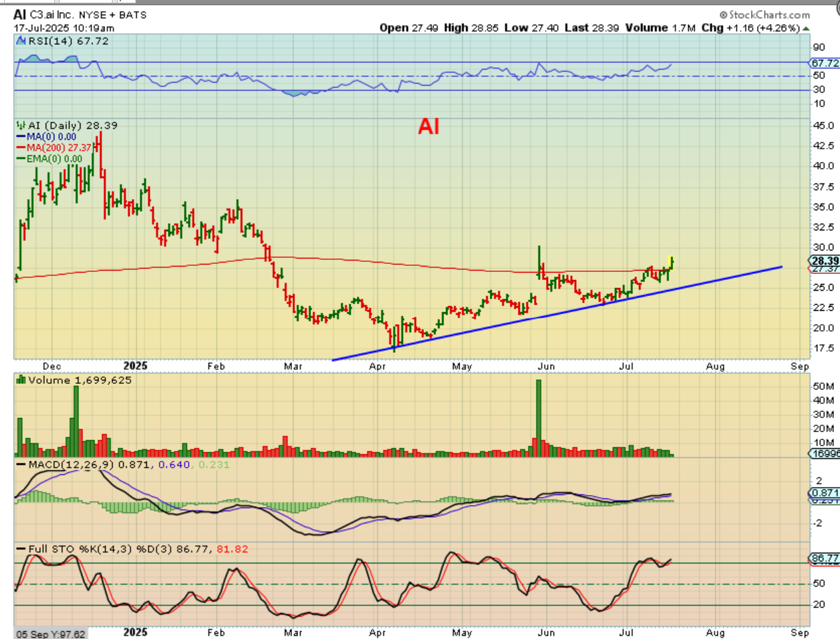Viewport: 840px width, 639px height.
Task: Click the Aug label below the price panel
Action: [x=715, y=366]
